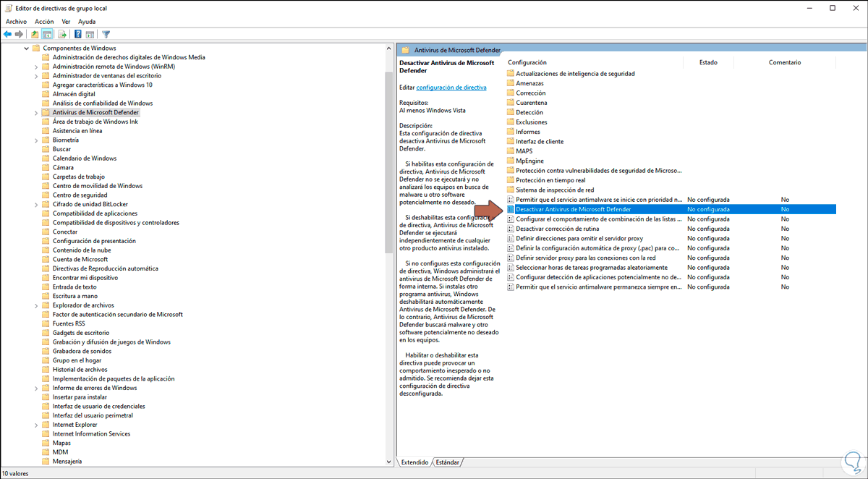Click the configuración de directiva link
Image resolution: width=868 pixels, height=479 pixels.
[x=451, y=87]
